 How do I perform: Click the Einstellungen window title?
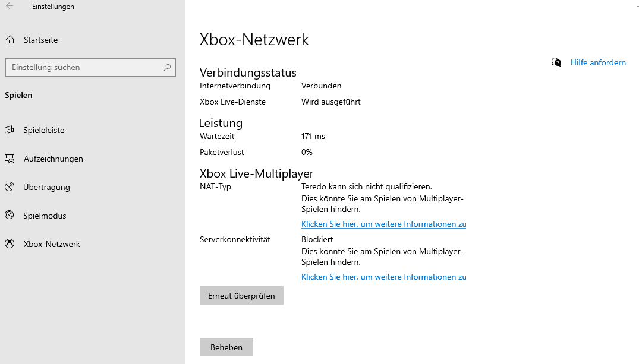(53, 7)
